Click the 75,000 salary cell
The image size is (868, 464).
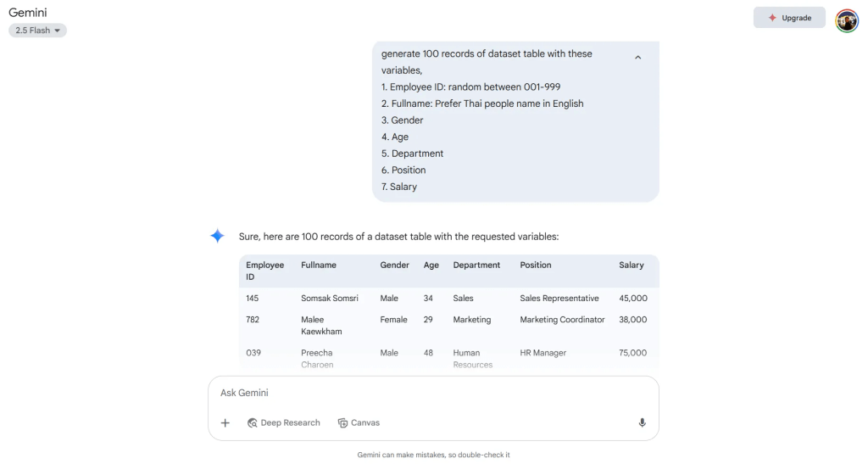point(632,353)
